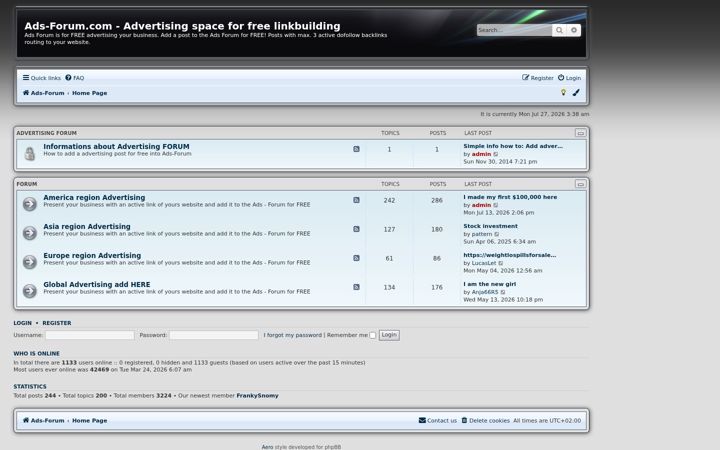Click the locked forum icon for Informations forum

pos(30,153)
